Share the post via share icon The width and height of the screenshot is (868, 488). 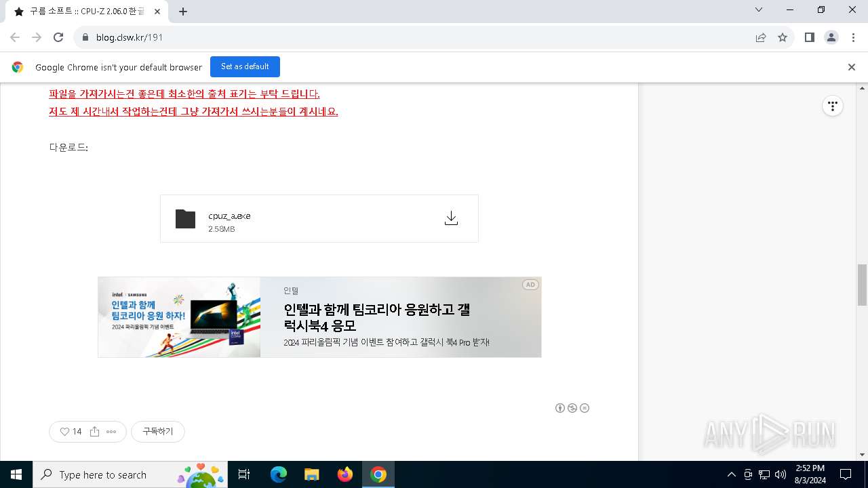(x=94, y=432)
